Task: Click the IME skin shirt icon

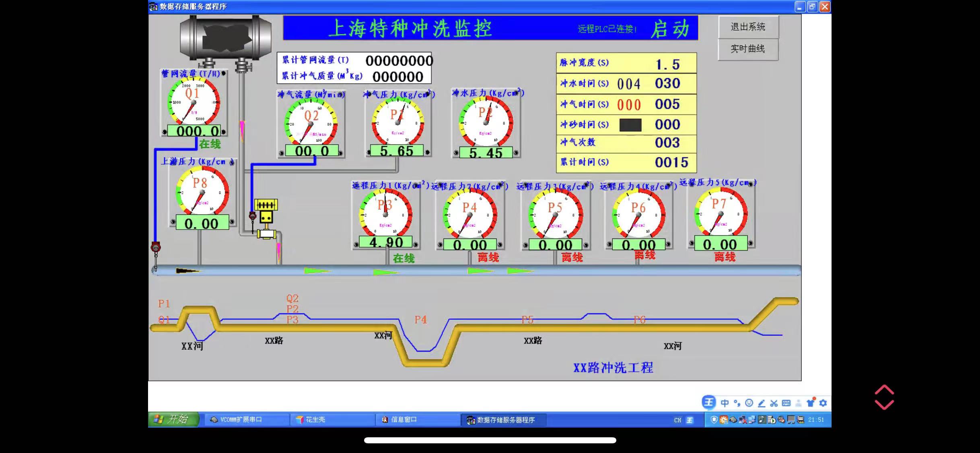Action: tap(811, 403)
